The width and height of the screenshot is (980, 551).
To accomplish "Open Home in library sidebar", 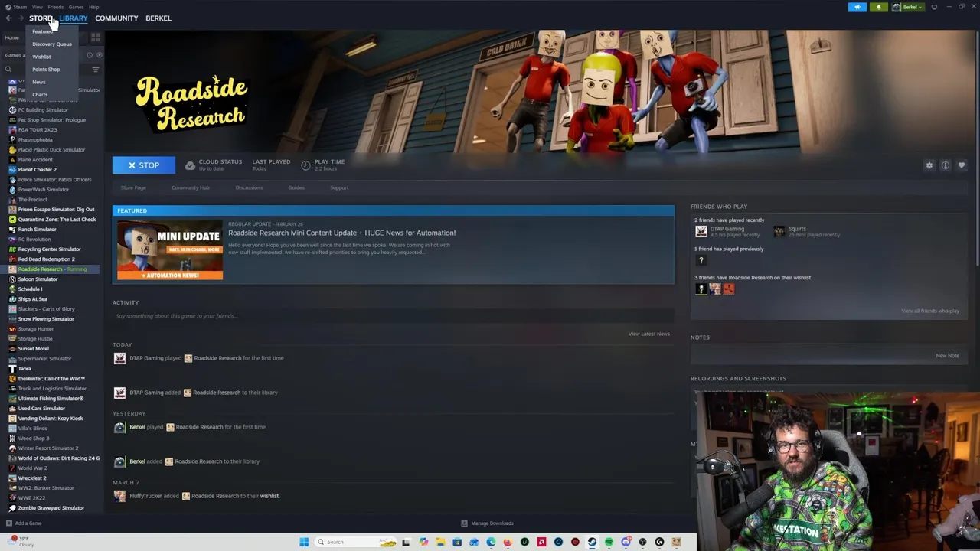I will click(12, 37).
